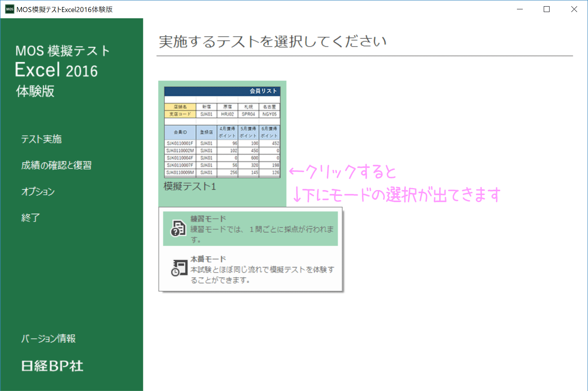Open テスト実施 in the sidebar
Screen dimensions: 588x391
(41, 139)
